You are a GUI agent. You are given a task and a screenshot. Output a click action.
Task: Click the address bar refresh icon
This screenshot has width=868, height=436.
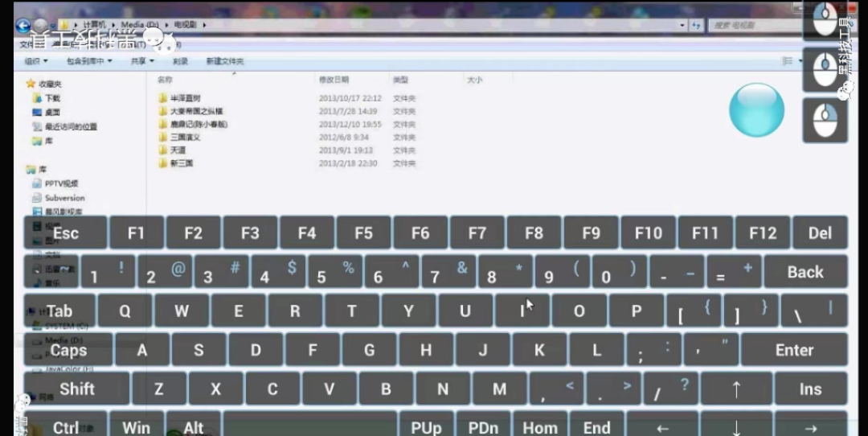pos(696,25)
